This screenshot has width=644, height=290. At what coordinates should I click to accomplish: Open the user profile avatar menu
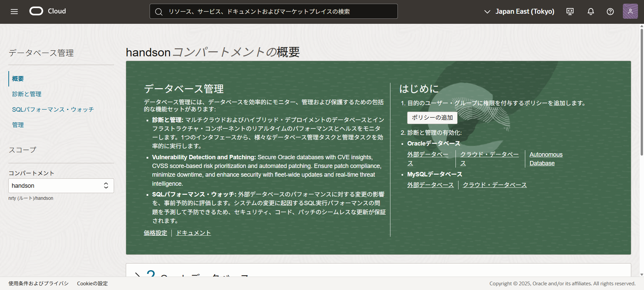[x=630, y=11]
